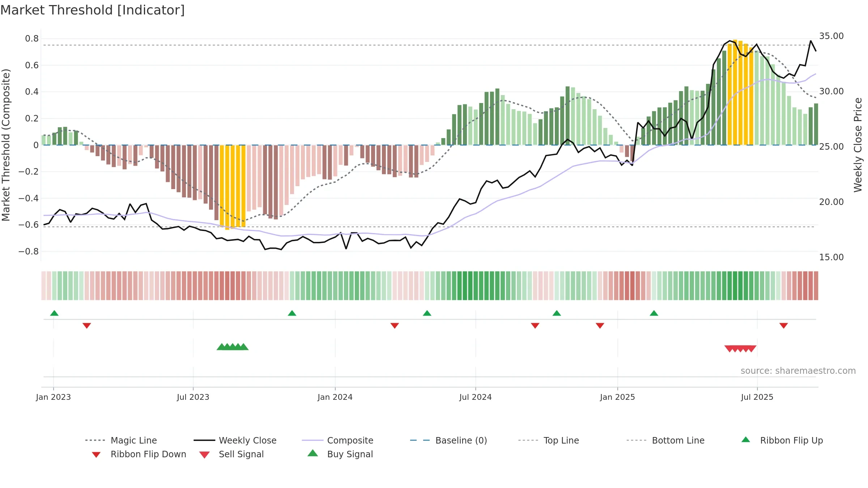Toggle the Bottom Line legend entry

tap(665, 440)
